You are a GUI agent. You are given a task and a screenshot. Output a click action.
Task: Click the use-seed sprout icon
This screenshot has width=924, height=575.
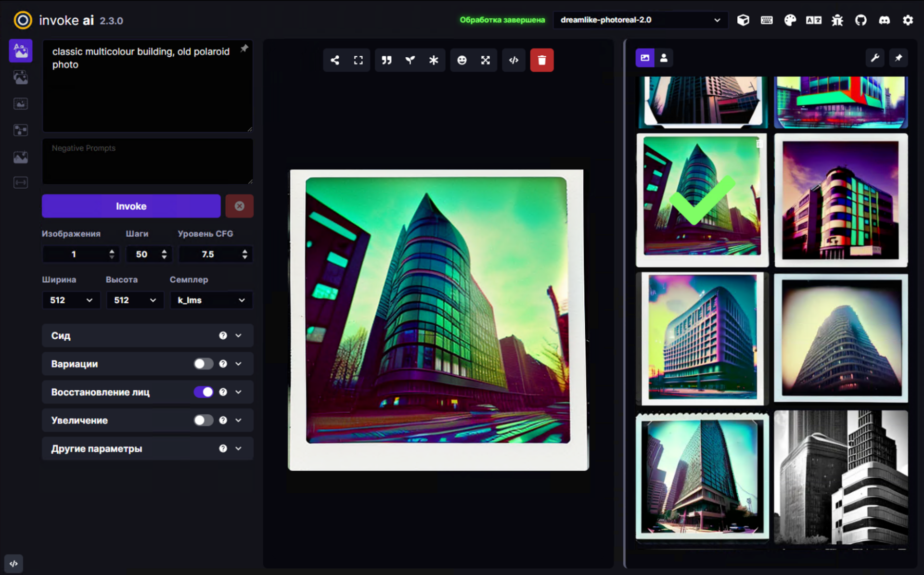(410, 60)
